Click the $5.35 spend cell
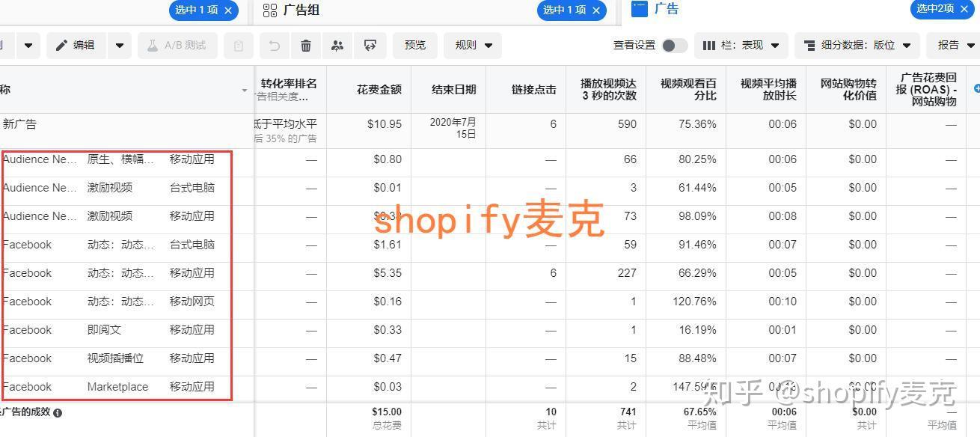 coord(388,273)
